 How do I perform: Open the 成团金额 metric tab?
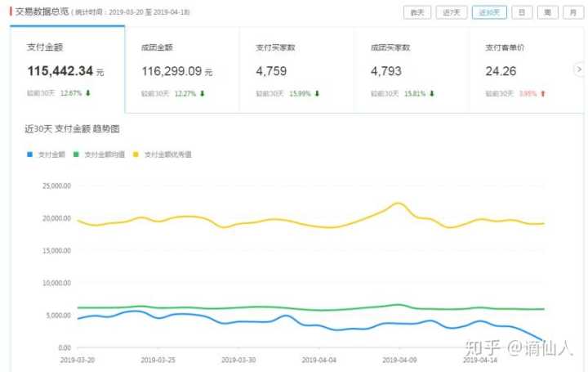pos(181,69)
